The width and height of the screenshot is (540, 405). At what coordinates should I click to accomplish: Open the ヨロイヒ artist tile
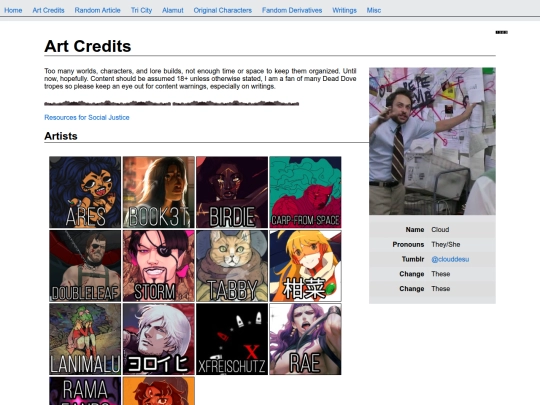[x=159, y=339]
